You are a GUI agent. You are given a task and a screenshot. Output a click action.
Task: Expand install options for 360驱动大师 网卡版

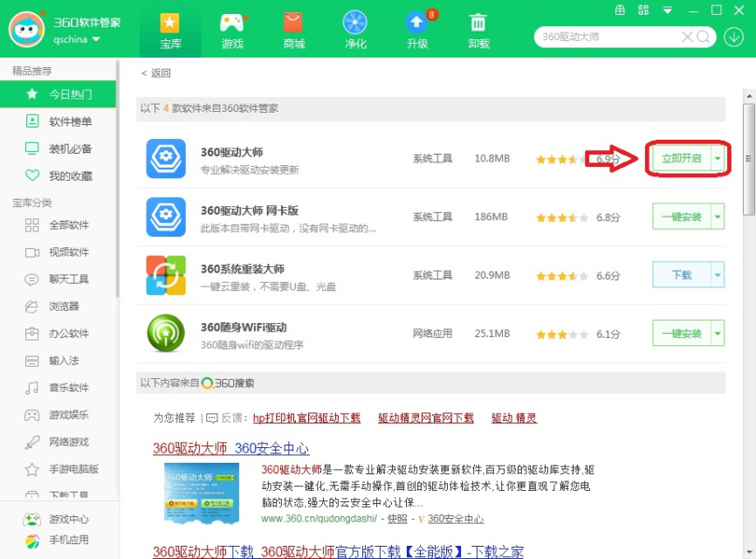click(718, 217)
